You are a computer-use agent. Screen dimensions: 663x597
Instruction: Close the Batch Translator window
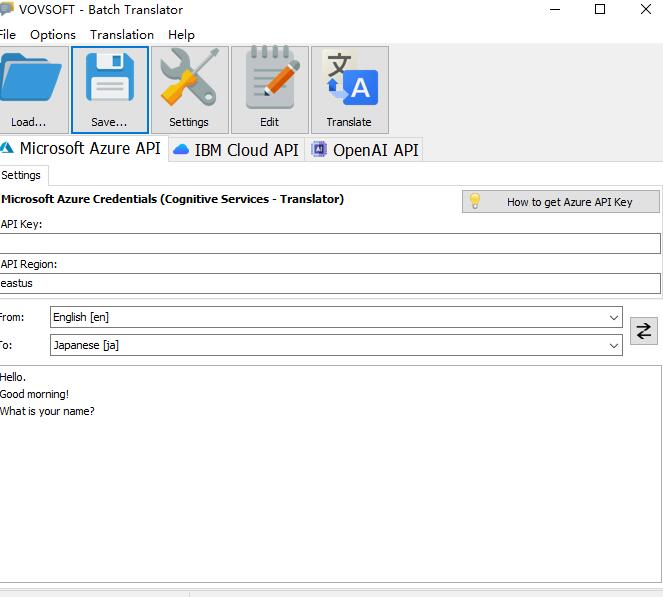click(x=646, y=9)
